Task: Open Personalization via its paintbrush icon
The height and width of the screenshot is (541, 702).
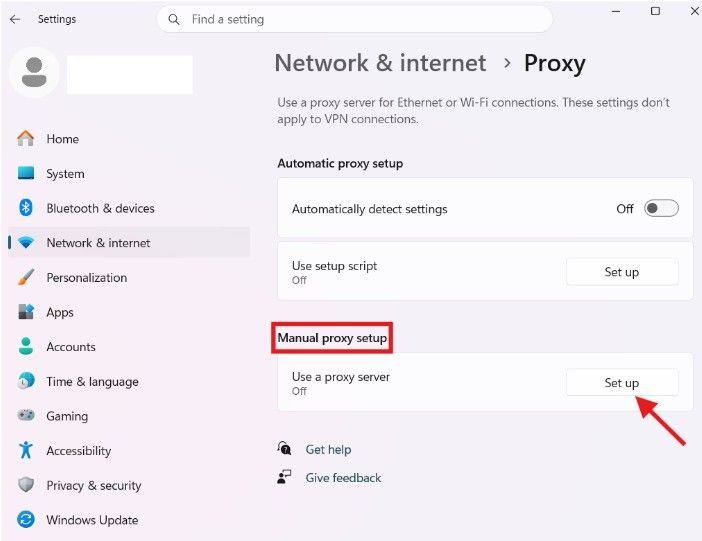Action: click(x=26, y=277)
